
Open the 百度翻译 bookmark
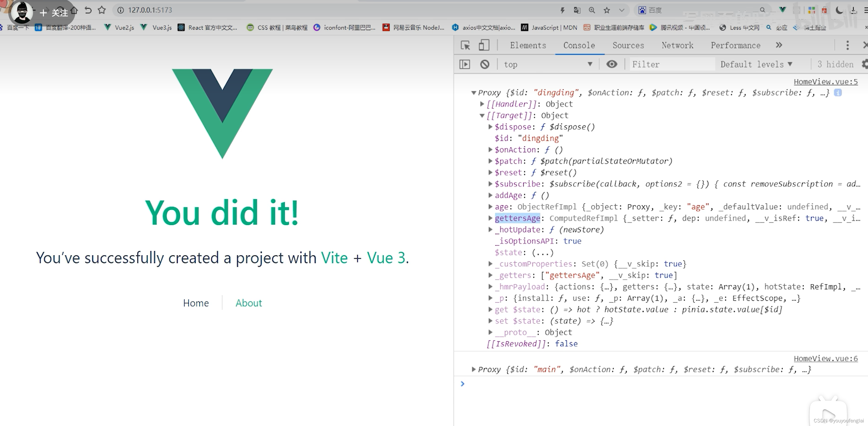65,27
